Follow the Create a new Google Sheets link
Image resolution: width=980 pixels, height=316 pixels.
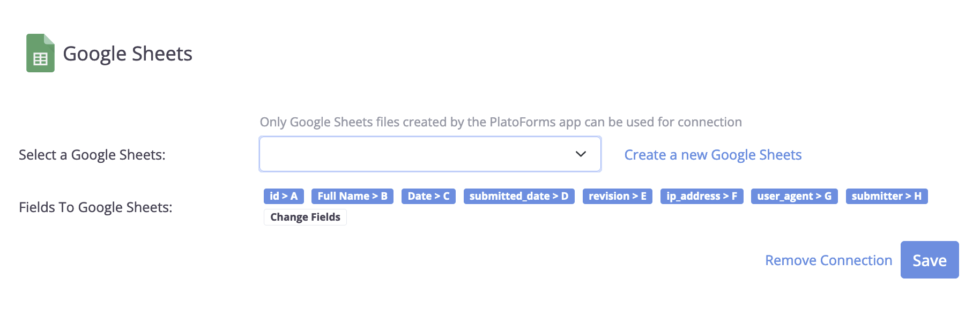[x=712, y=155]
